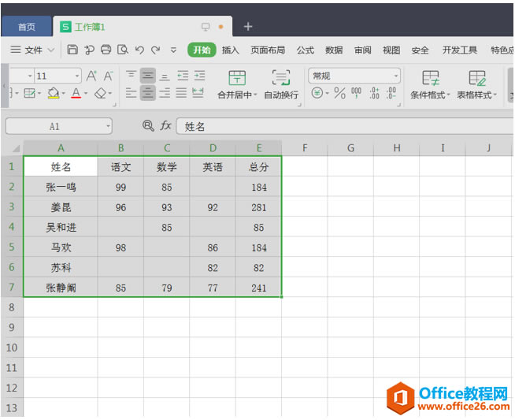Click the increase indent icon
Screen dimensions: 515x420
coord(199,76)
